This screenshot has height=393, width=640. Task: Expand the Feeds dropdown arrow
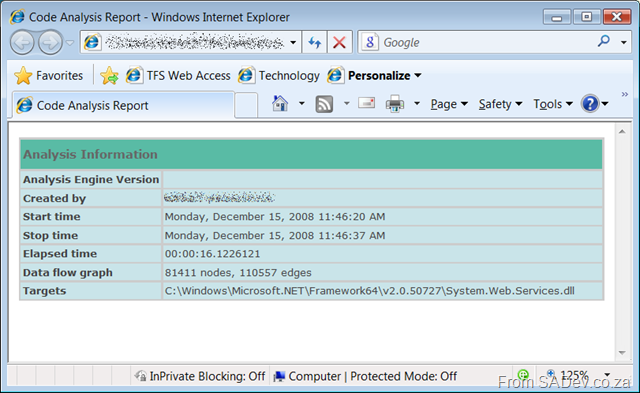click(347, 104)
